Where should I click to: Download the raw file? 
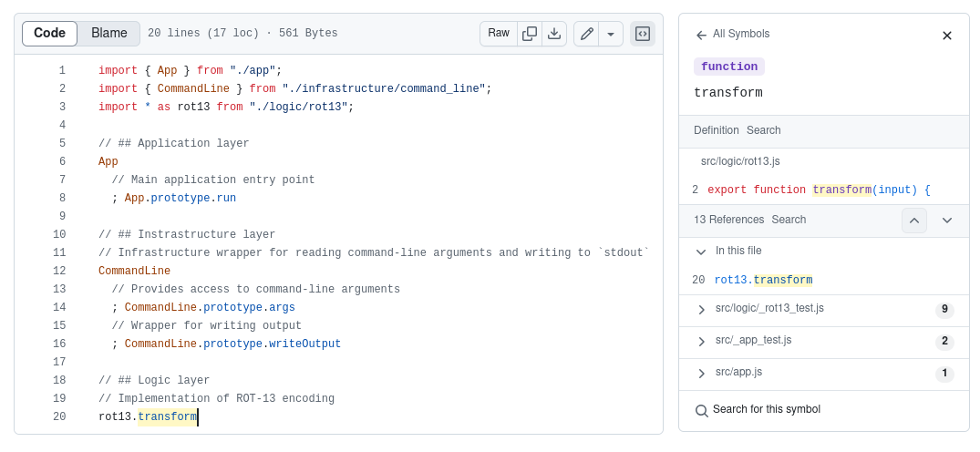click(x=554, y=34)
